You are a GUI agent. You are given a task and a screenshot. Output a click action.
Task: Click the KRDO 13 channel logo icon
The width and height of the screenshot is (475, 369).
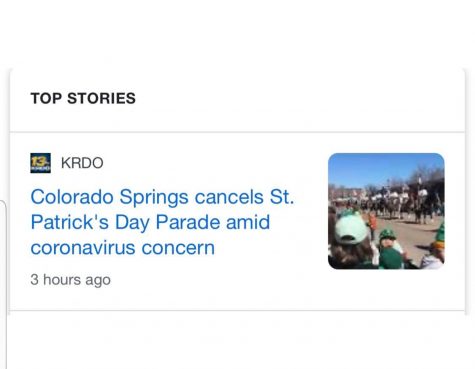point(40,163)
